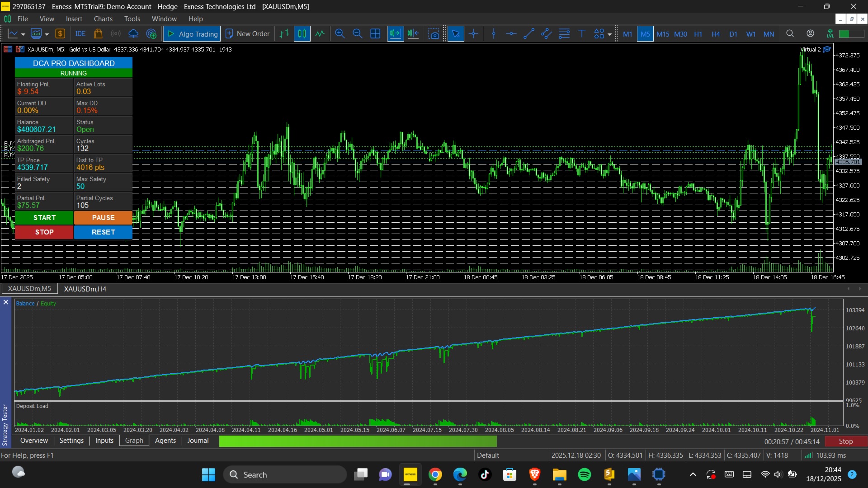Image resolution: width=868 pixels, height=488 pixels.
Task: Switch chart to candlestick display
Action: tap(302, 34)
